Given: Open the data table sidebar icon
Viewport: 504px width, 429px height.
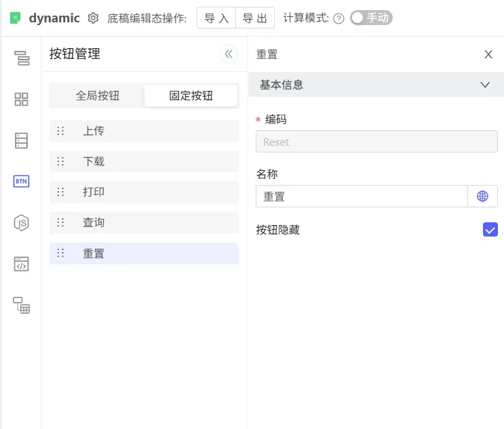Looking at the screenshot, I should coord(22,140).
